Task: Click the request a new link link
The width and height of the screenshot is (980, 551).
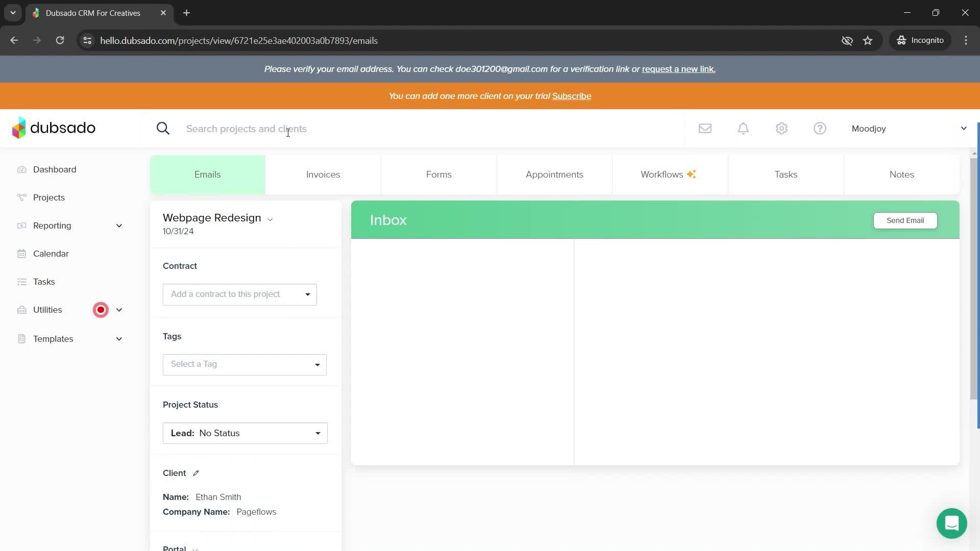Action: [x=678, y=69]
